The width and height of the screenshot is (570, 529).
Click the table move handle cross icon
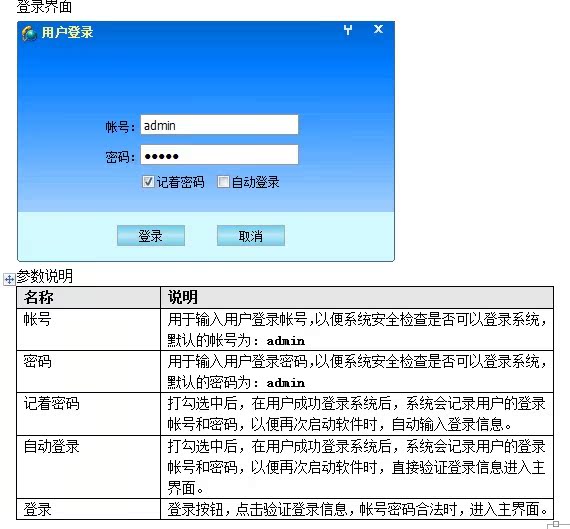pos(9,279)
